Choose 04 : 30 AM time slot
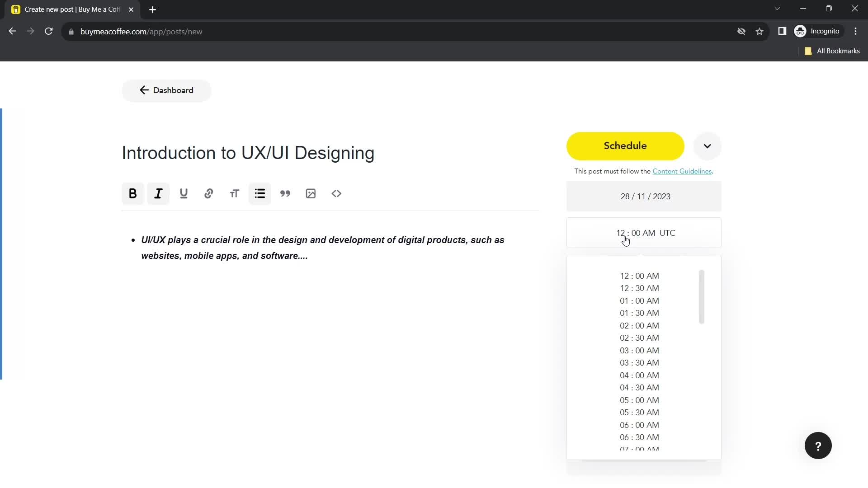The height and width of the screenshot is (488, 868). click(639, 388)
